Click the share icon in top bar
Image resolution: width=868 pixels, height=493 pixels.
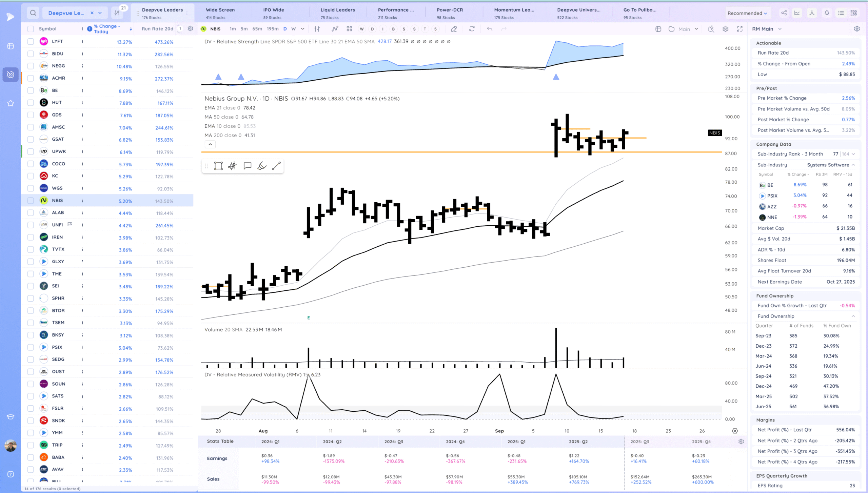(x=784, y=13)
